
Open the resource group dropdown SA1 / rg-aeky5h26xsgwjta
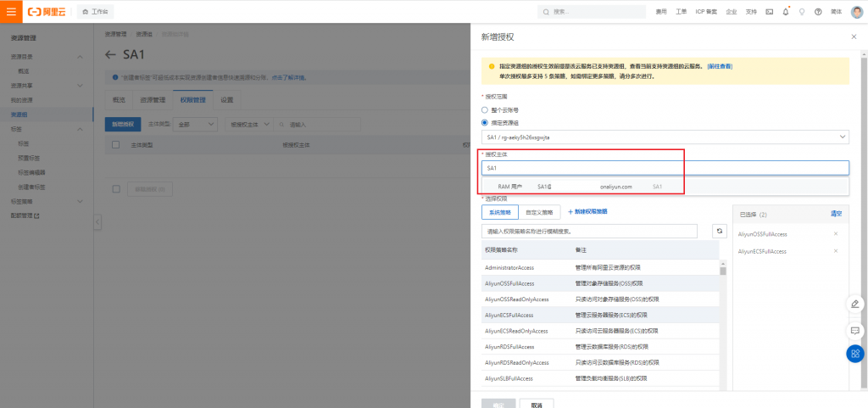[665, 137]
